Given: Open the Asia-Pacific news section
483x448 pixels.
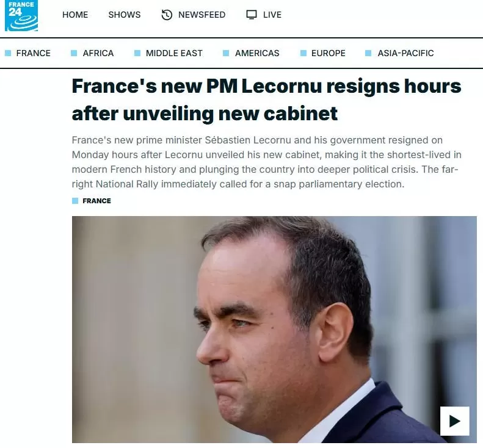Looking at the screenshot, I should tap(405, 53).
